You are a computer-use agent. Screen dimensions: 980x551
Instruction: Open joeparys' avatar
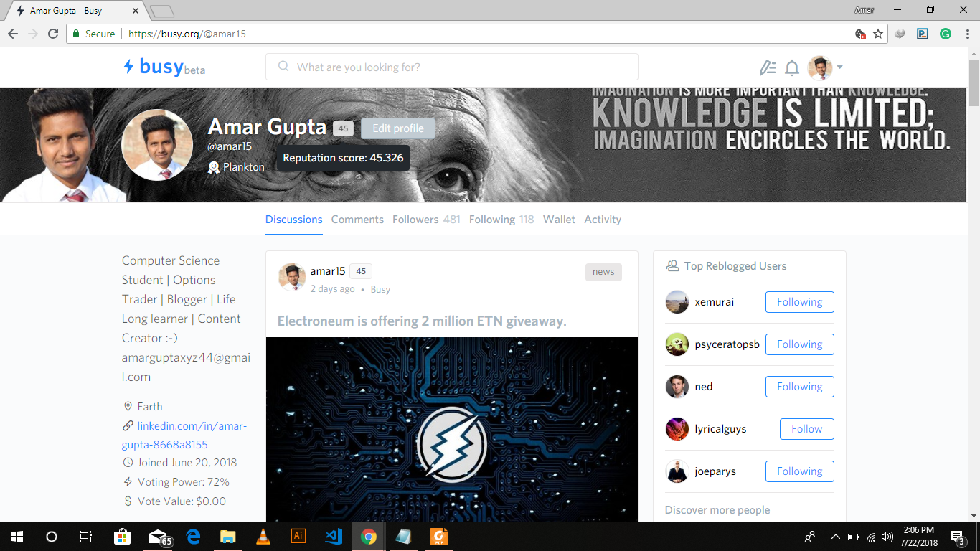point(677,471)
